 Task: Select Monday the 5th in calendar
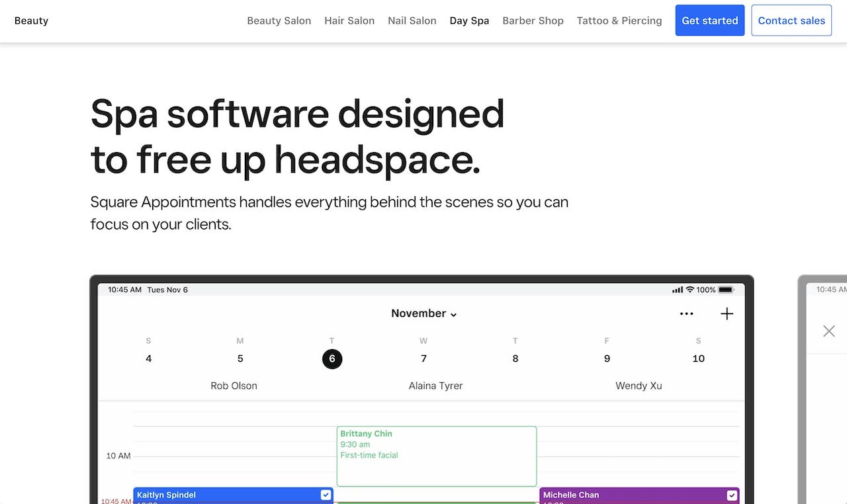click(240, 358)
